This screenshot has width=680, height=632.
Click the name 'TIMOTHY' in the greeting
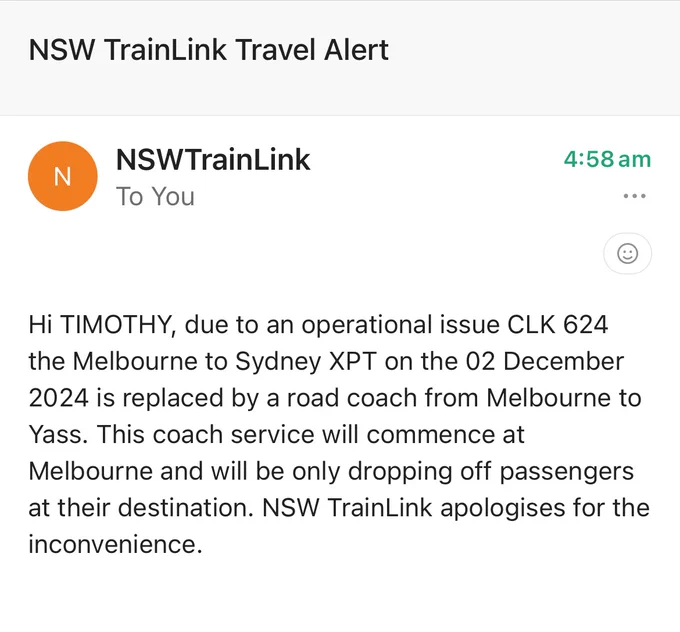[116, 325]
